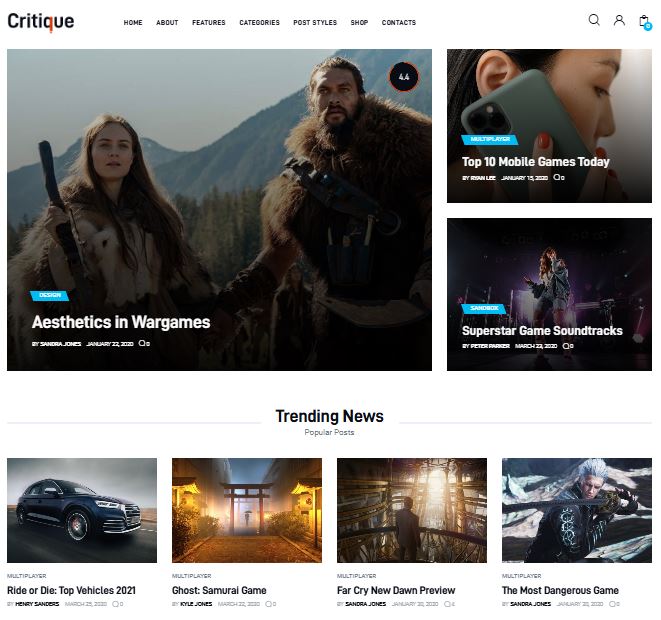Click the Far Cry balcony thumbnail
The height and width of the screenshot is (620, 661).
412,510
